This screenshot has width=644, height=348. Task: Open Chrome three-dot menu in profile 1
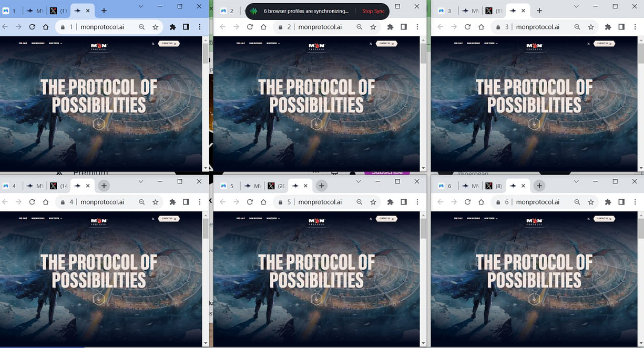(200, 27)
